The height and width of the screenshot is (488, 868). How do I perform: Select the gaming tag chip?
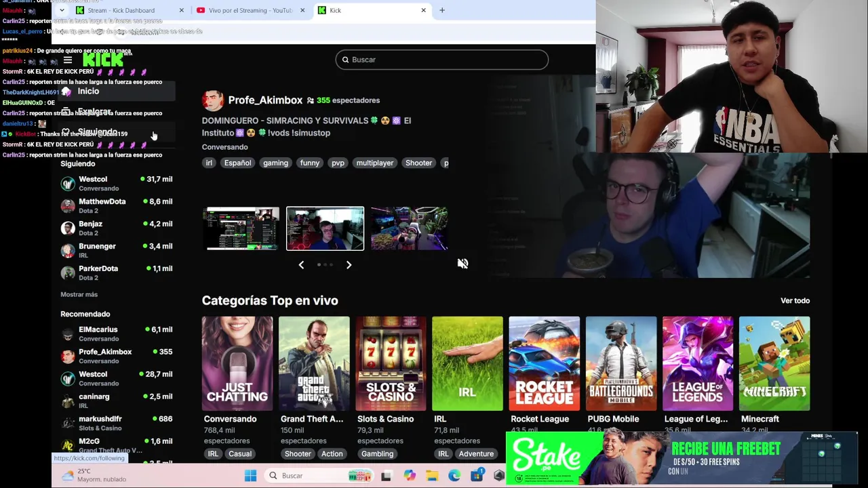tap(275, 163)
